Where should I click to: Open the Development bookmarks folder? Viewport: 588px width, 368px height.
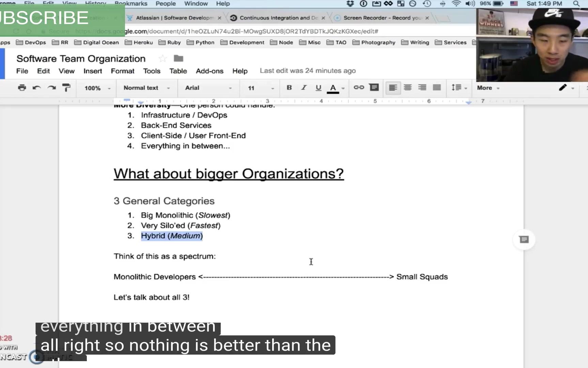pos(242,42)
